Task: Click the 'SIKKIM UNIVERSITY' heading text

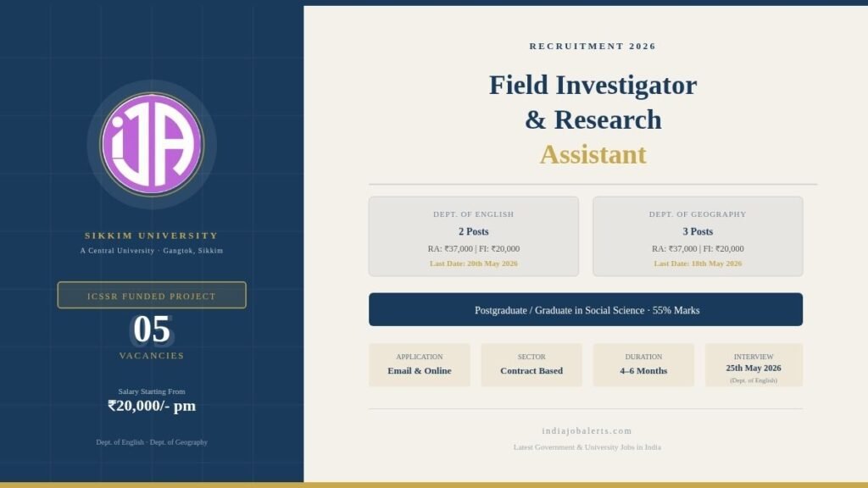Action: (x=152, y=236)
